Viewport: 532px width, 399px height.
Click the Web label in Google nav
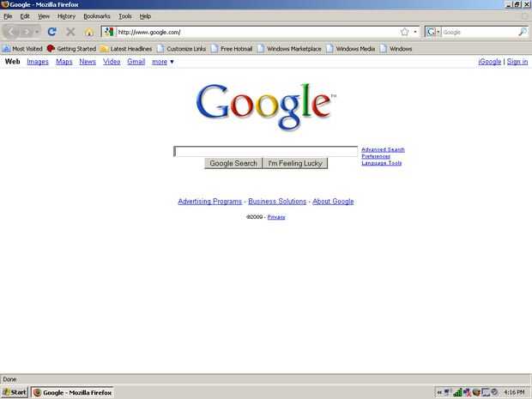(13, 62)
